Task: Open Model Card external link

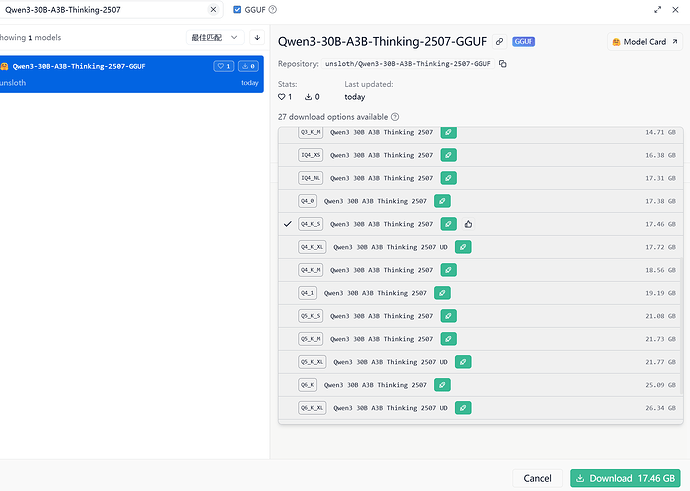Action: click(645, 42)
